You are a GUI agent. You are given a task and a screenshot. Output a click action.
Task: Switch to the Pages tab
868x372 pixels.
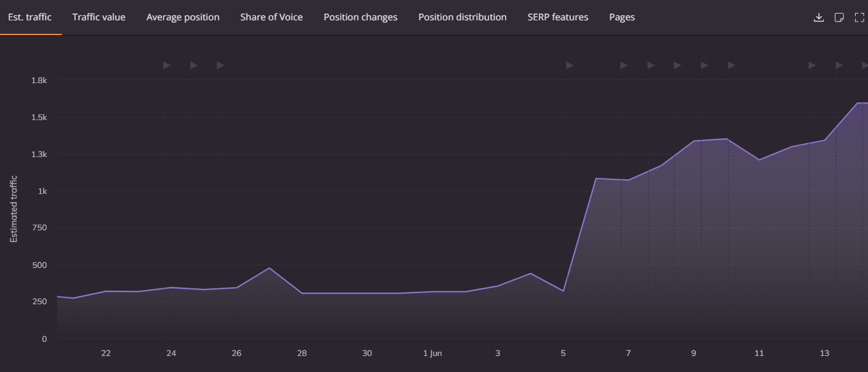[621, 17]
